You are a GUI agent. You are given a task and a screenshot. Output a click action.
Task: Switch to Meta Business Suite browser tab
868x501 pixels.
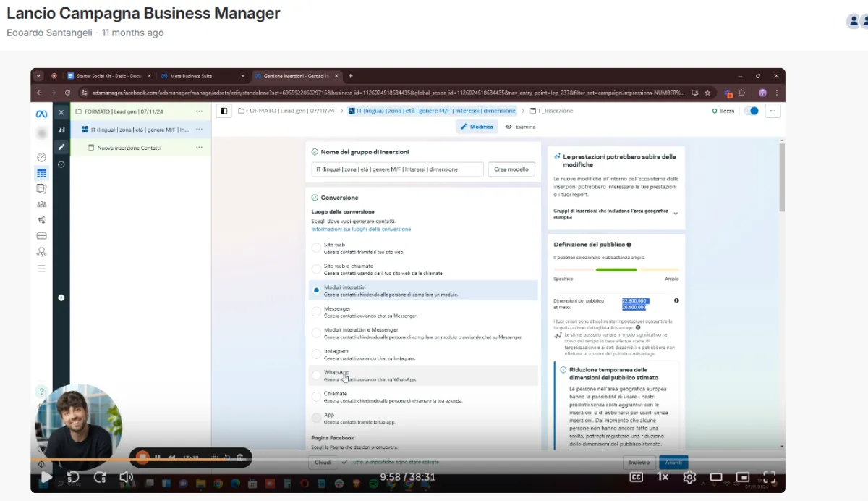[203, 75]
